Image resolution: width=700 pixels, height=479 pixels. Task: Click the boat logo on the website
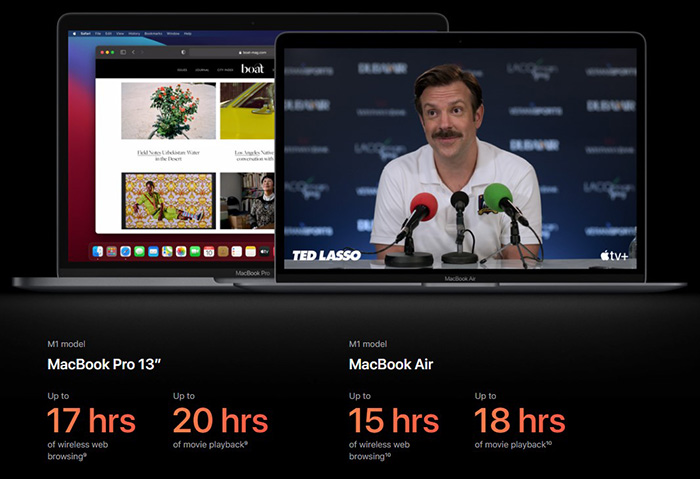(x=252, y=69)
